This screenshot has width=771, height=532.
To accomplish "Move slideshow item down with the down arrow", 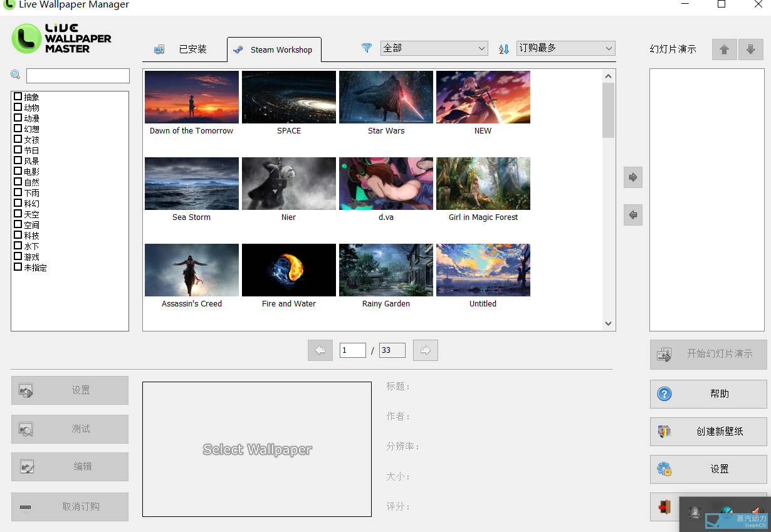I will click(751, 50).
